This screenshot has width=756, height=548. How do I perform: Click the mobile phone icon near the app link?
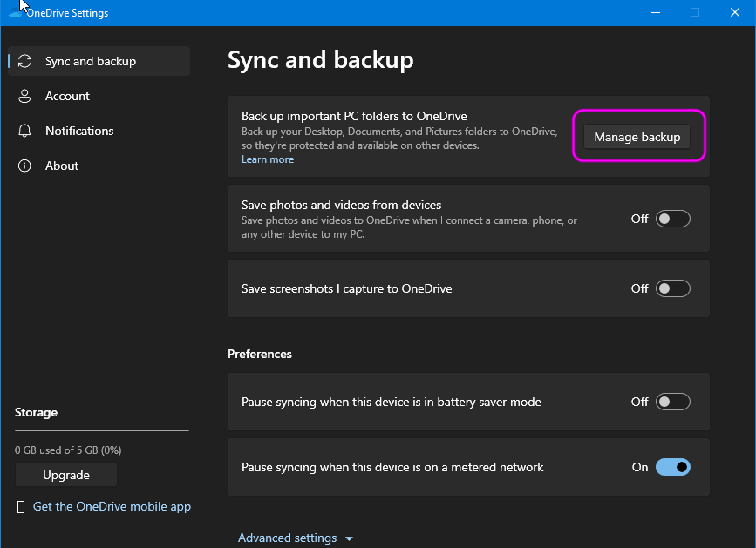click(21, 507)
